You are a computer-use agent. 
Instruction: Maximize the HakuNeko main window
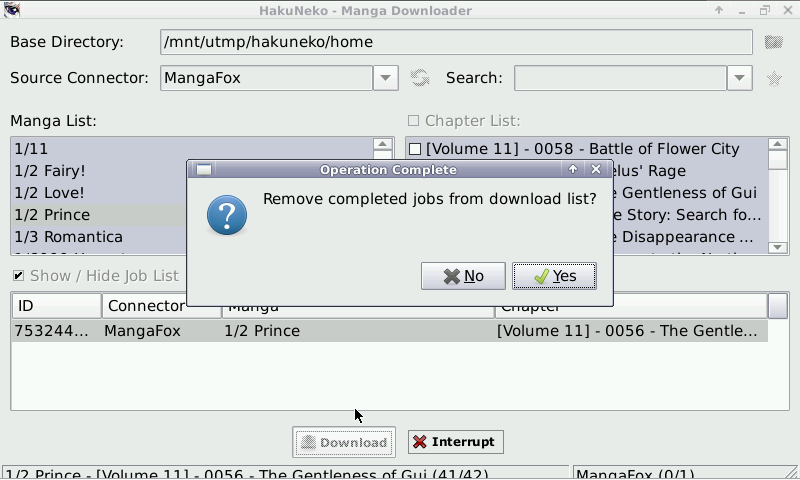pos(764,10)
